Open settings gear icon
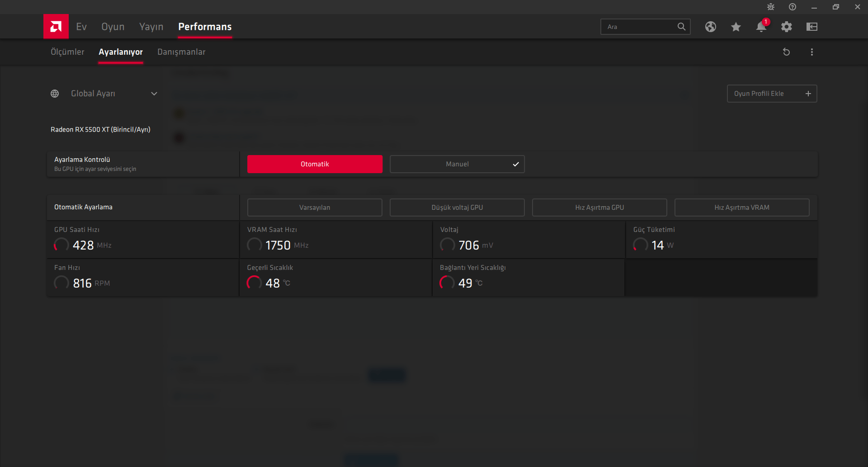 787,27
